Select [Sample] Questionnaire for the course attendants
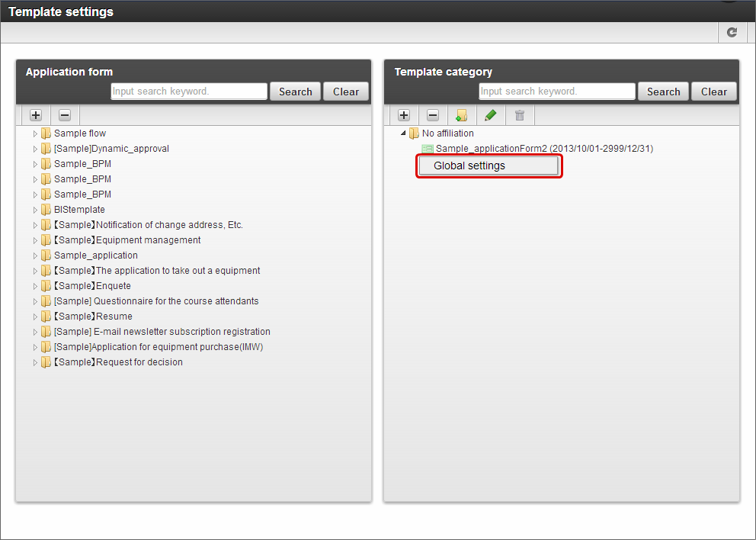This screenshot has width=756, height=540. [x=156, y=301]
